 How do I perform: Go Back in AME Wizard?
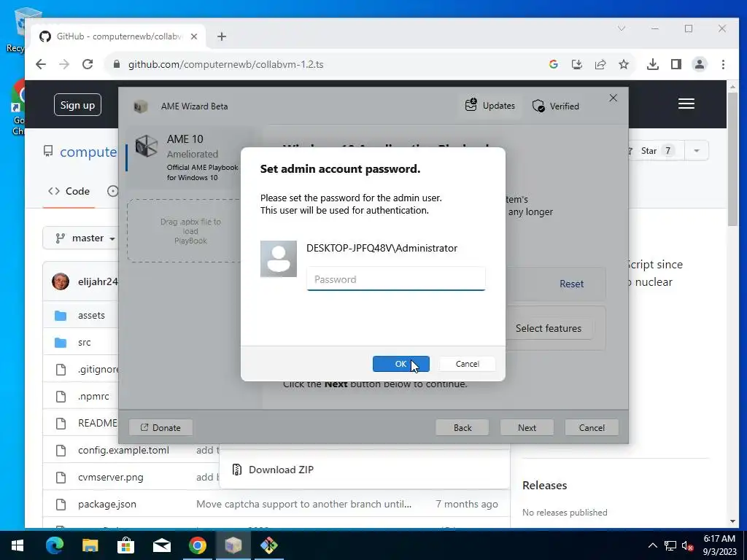tap(462, 427)
